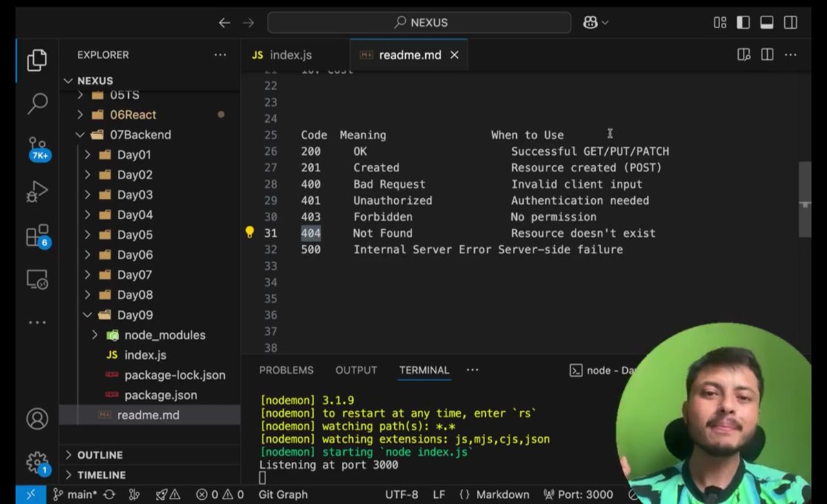Go forward with the right arrow

point(248,23)
